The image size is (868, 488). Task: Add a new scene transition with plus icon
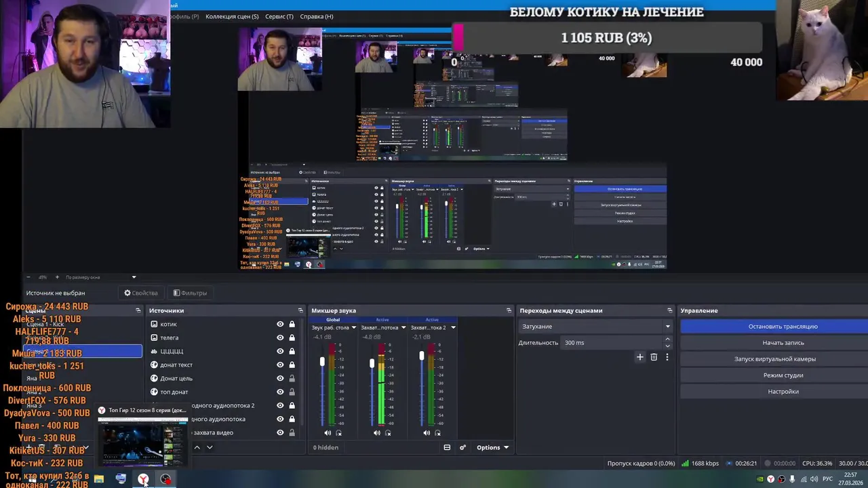tap(639, 357)
